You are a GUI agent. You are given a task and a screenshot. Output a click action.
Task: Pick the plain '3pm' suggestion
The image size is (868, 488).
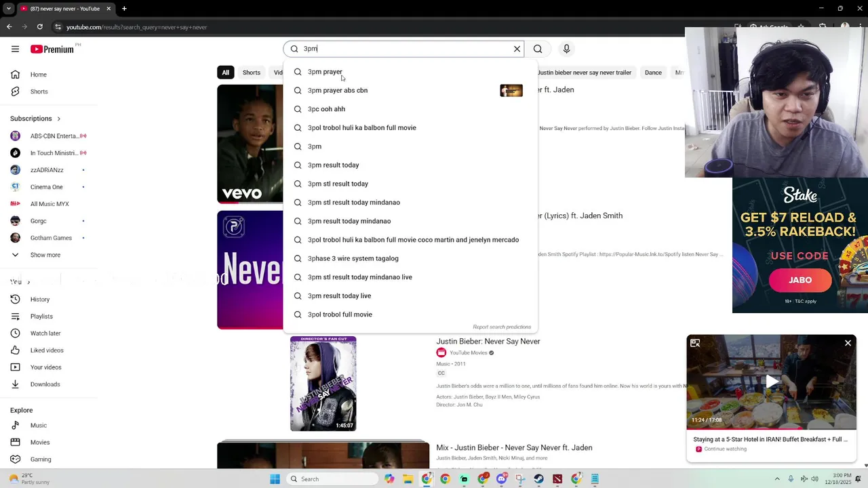(410, 146)
